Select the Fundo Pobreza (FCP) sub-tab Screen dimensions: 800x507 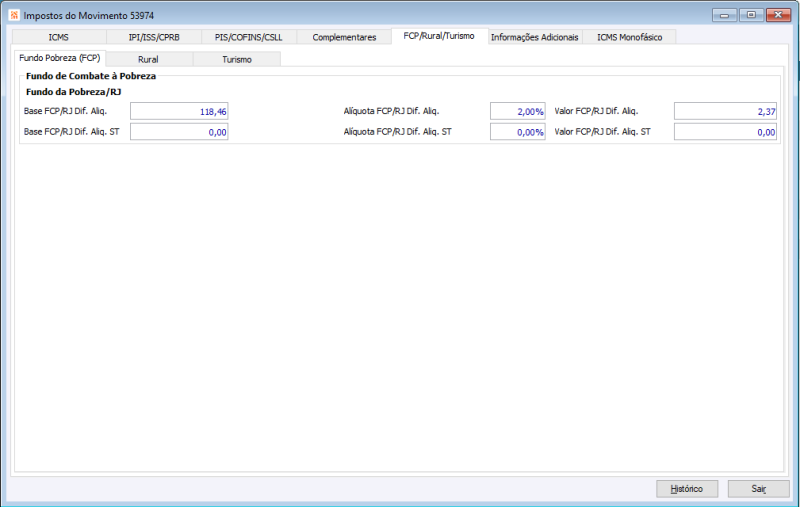point(60,58)
